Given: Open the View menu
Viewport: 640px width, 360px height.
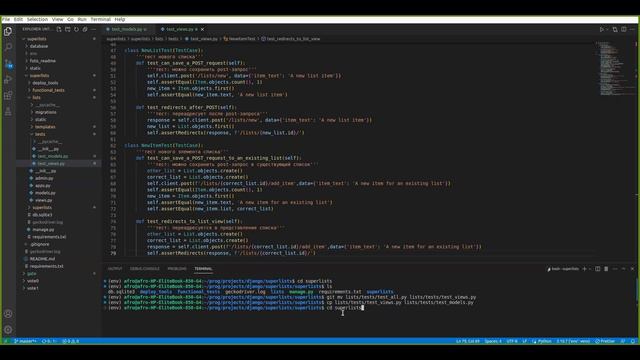Looking at the screenshot, I should coord(58,19).
